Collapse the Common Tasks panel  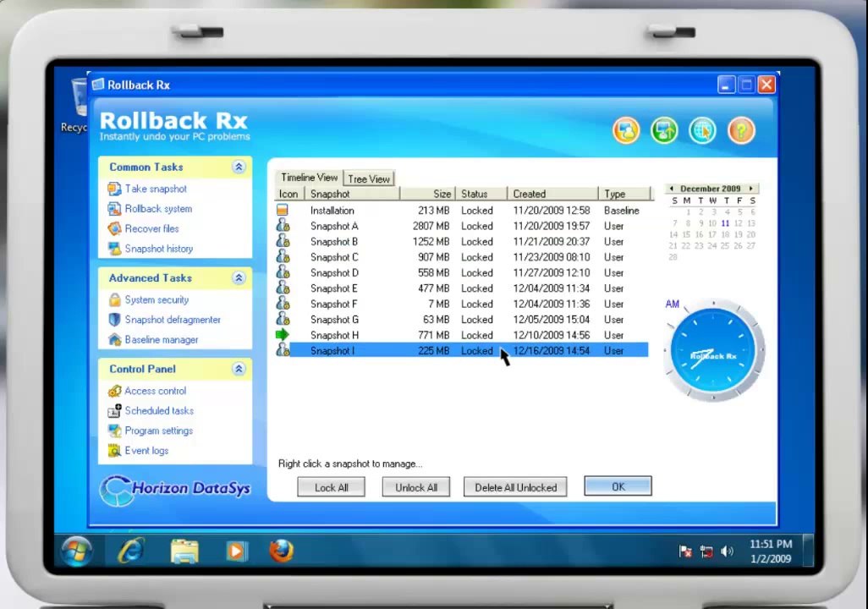[x=239, y=167]
